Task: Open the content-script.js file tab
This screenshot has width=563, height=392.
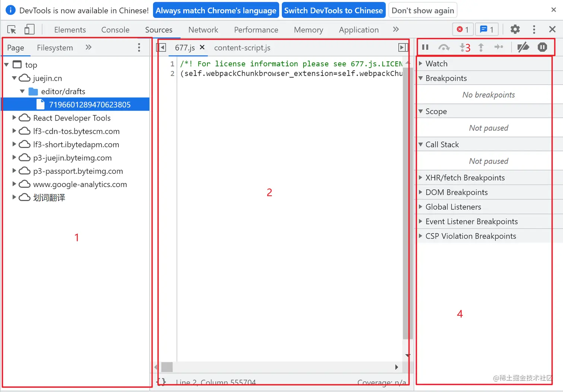Action: 242,48
